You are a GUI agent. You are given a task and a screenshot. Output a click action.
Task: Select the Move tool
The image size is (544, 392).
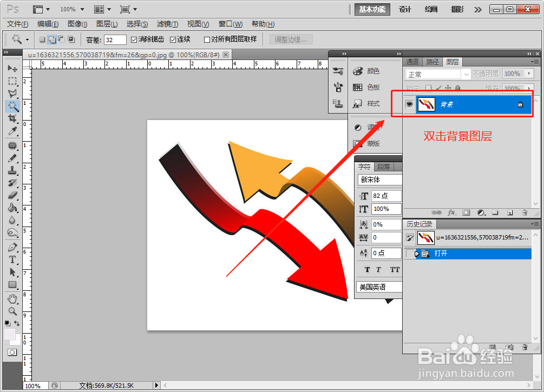click(x=12, y=68)
